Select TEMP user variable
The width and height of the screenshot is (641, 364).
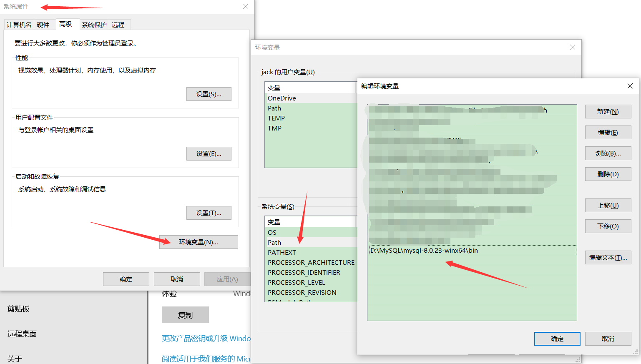(311, 118)
